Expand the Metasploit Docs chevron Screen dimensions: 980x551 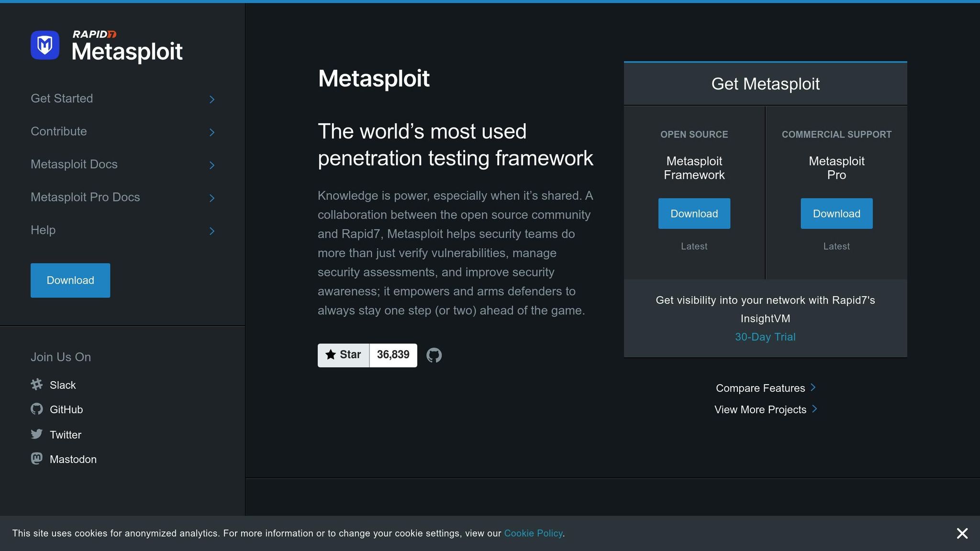click(212, 165)
